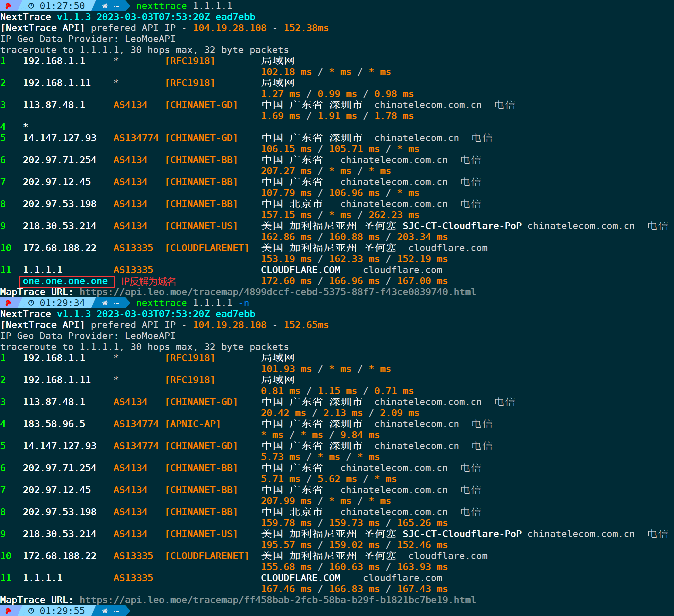The image size is (674, 616).
Task: Click the latency 153.19 ms at hop 10
Action: pos(286,259)
